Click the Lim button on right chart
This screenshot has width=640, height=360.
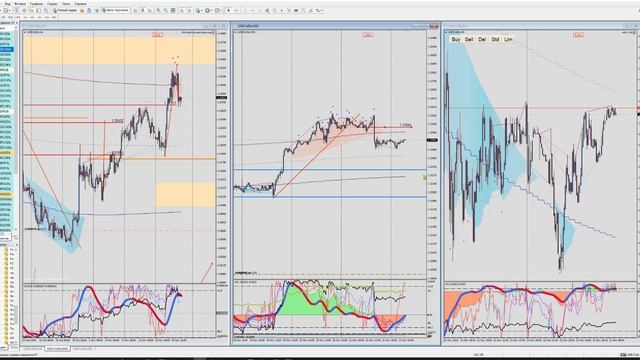click(508, 40)
